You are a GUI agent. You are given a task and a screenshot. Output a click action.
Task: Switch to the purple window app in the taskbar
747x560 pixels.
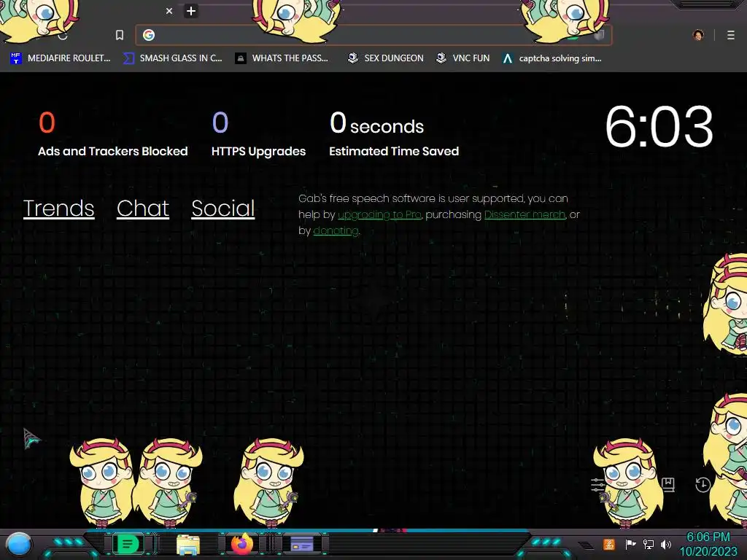[x=302, y=544]
